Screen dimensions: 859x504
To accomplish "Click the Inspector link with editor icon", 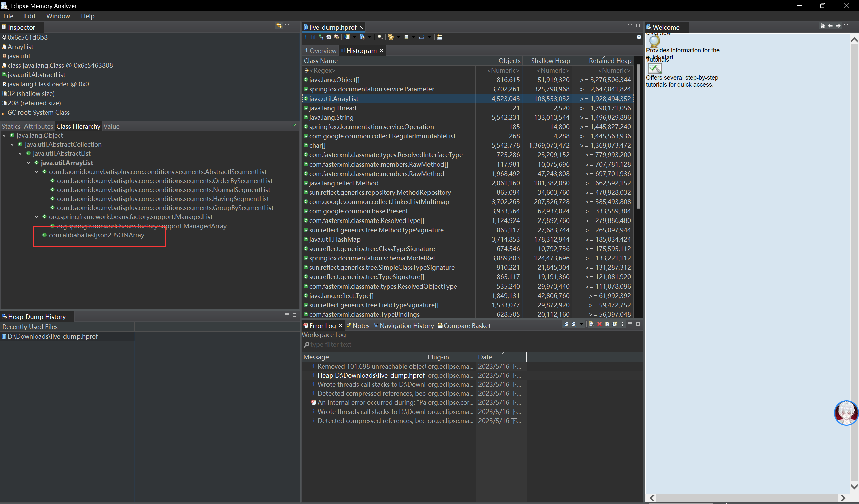I will pos(279,26).
